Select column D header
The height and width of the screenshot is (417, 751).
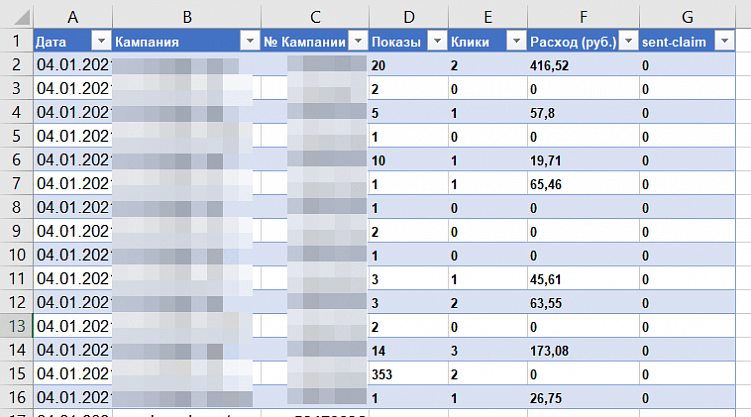[x=409, y=17]
